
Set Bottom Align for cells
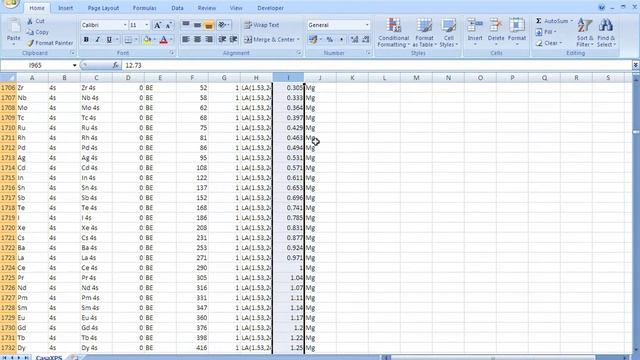click(x=209, y=25)
